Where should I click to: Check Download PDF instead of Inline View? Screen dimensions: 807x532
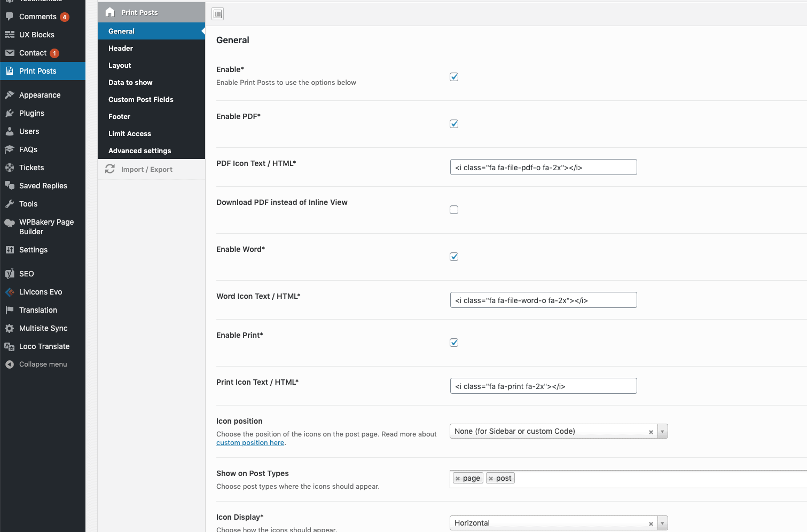453,210
